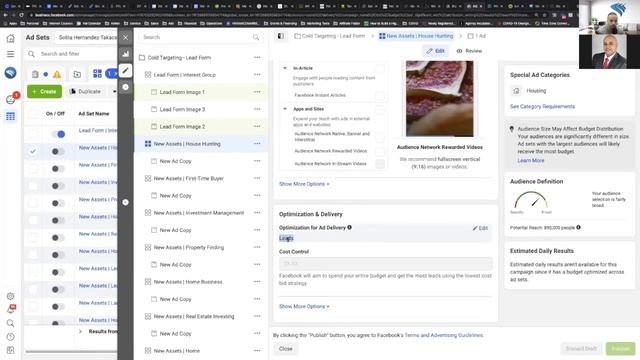Check Audience Network In-Stream Videos checkbox

(380, 164)
